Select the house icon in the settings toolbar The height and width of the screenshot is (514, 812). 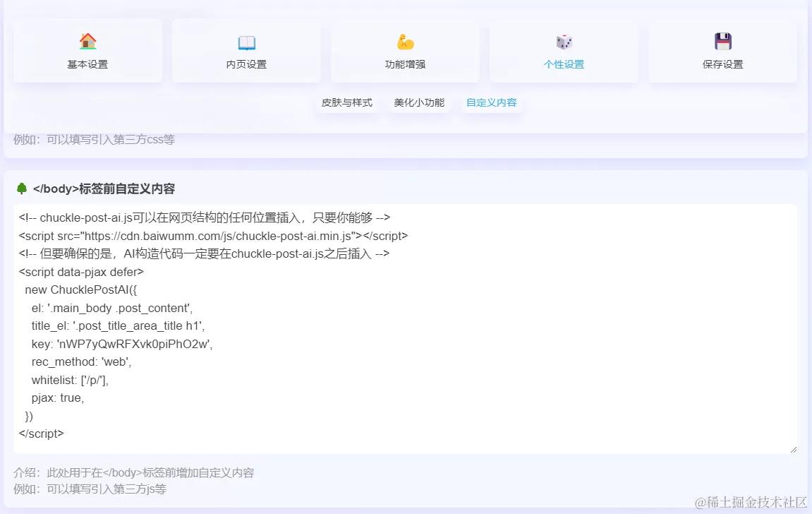click(87, 42)
